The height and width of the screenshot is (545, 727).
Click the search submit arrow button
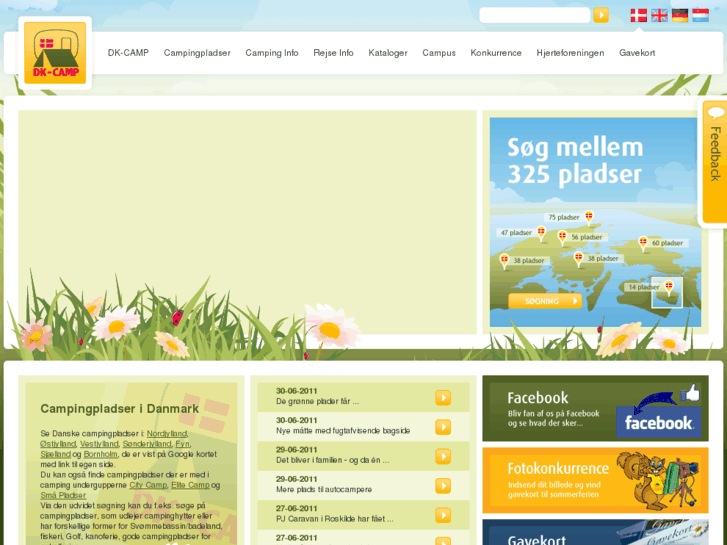click(601, 15)
